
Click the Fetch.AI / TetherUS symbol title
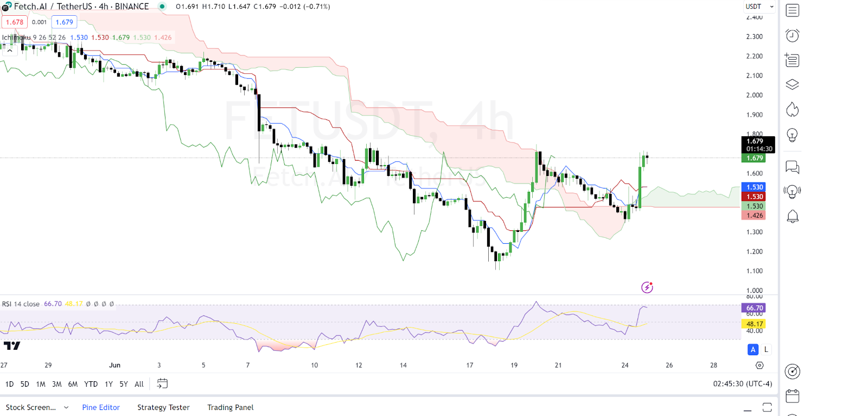click(81, 7)
